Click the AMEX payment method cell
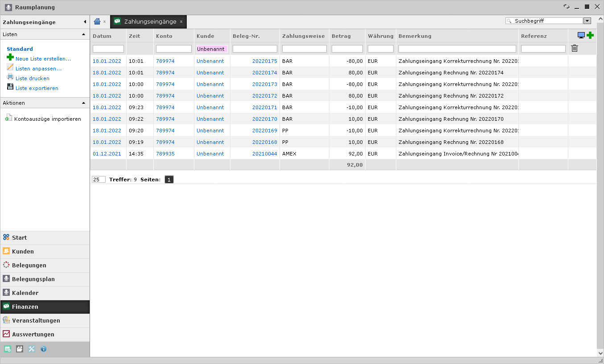Image resolution: width=604 pixels, height=364 pixels. click(x=289, y=154)
